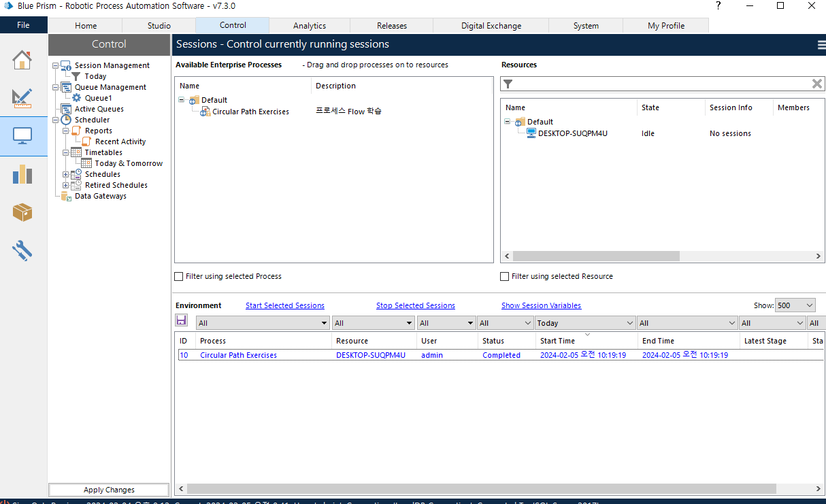This screenshot has width=826, height=504.
Task: Open the Resource column All filter dropdown
Action: [x=374, y=323]
